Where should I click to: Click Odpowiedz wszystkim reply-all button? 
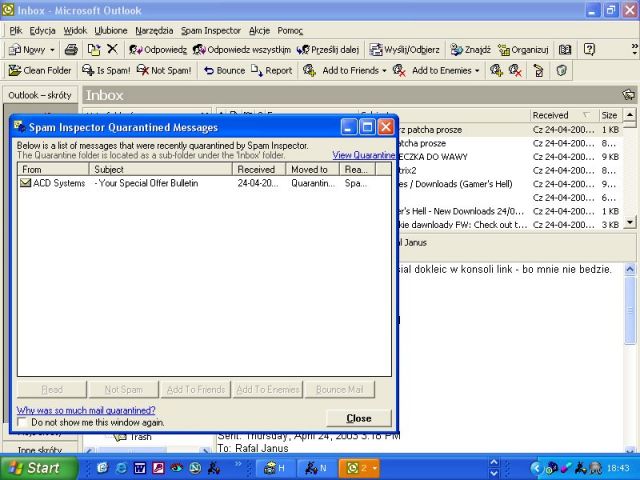242,50
